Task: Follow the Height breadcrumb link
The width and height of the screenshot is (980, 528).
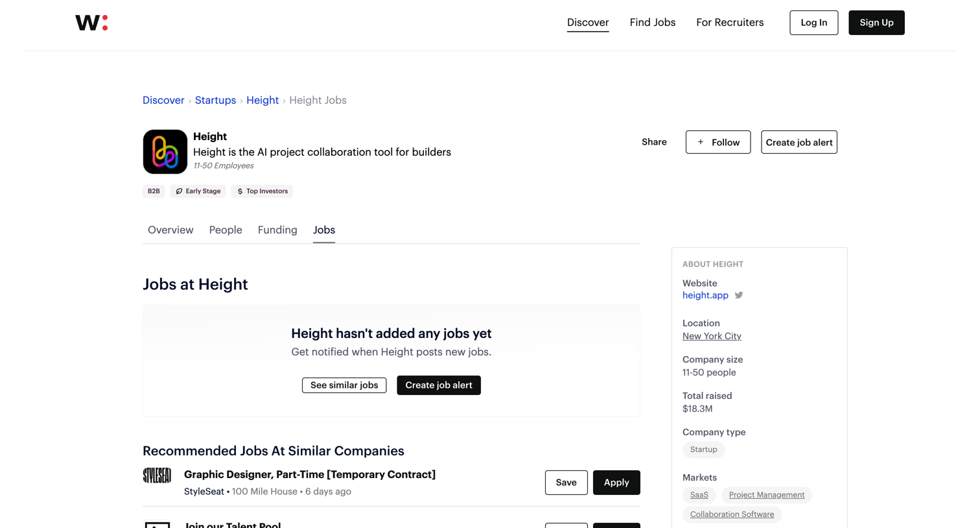Action: [262, 101]
